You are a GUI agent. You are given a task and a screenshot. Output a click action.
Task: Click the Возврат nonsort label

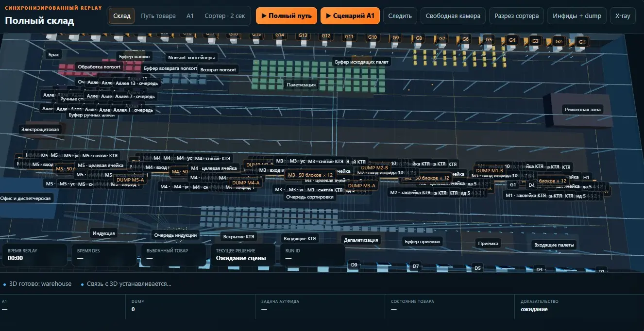click(x=218, y=69)
